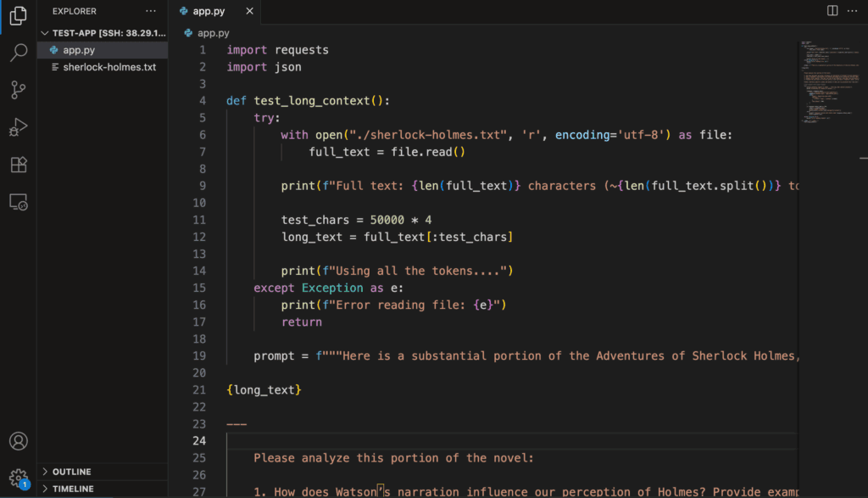Open the Extensions view icon
The height and width of the screenshot is (498, 868).
click(x=18, y=165)
